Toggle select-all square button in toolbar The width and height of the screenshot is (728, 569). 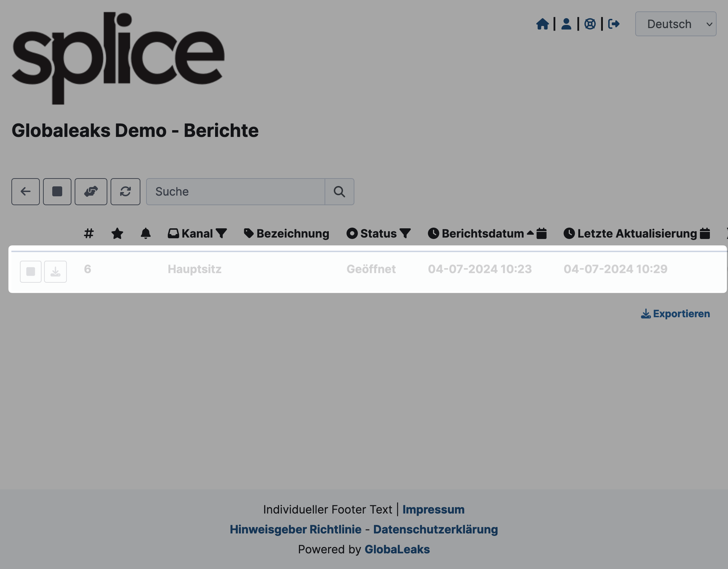[57, 192]
